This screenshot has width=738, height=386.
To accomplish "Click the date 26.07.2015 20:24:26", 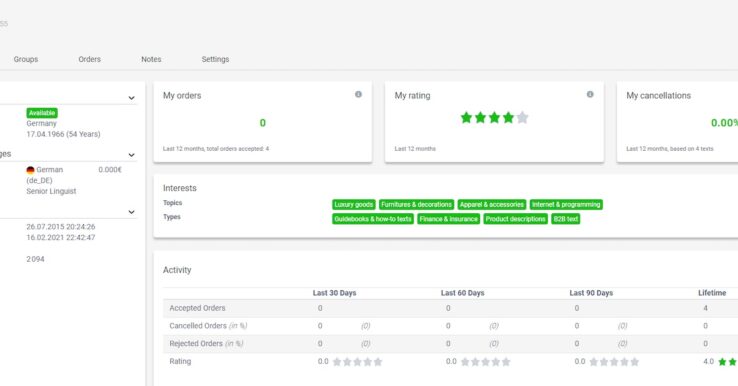I will tap(61, 226).
